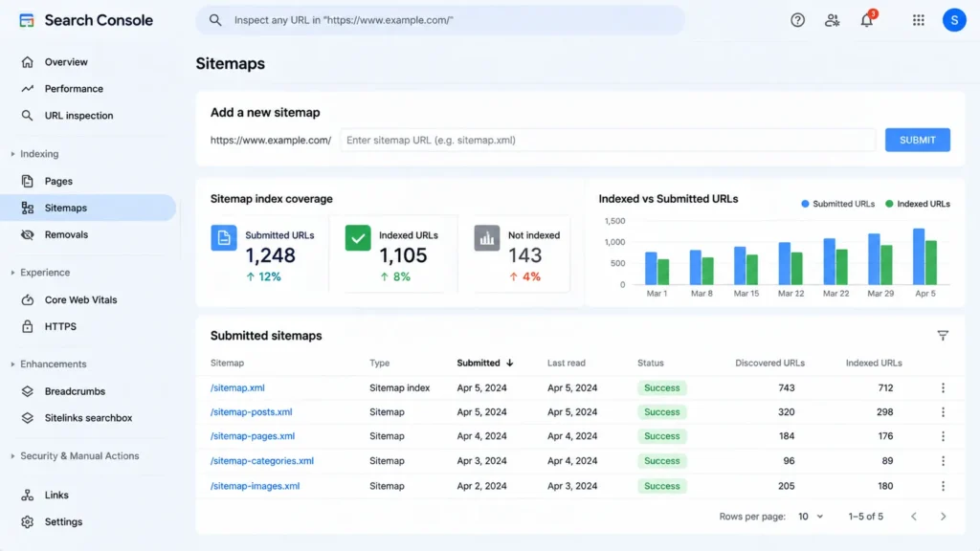Click the Performance trend icon
The height and width of the screenshot is (551, 980).
(27, 89)
